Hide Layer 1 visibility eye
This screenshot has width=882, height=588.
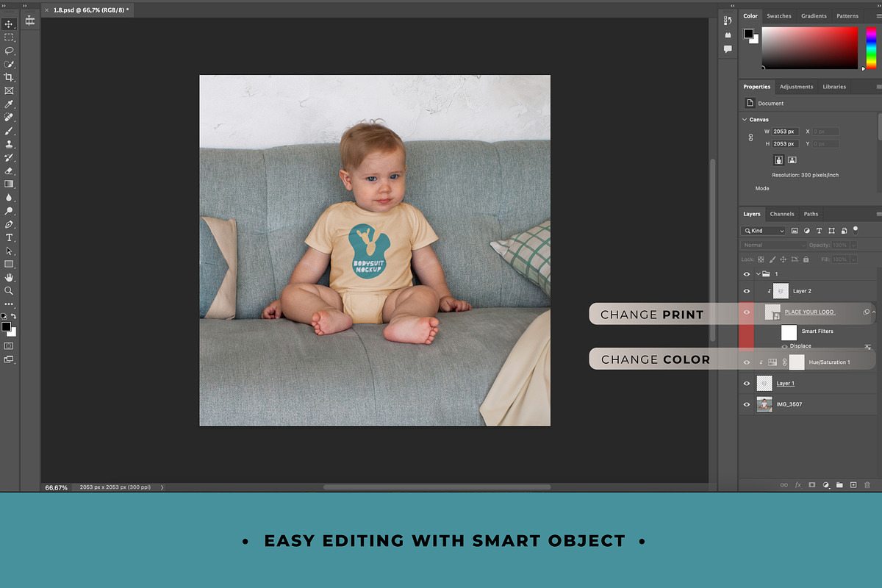point(747,384)
